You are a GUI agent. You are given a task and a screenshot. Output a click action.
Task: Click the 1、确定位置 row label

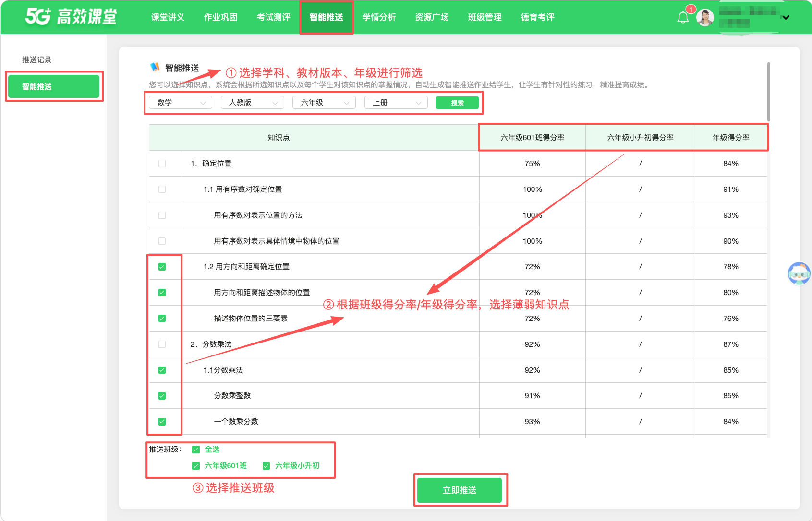click(211, 164)
